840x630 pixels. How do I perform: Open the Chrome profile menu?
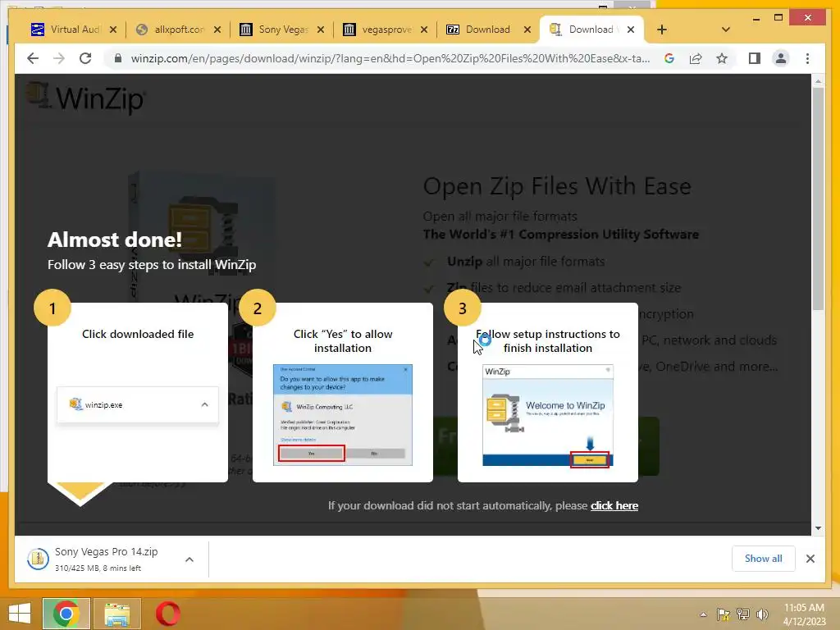pyautogui.click(x=781, y=58)
